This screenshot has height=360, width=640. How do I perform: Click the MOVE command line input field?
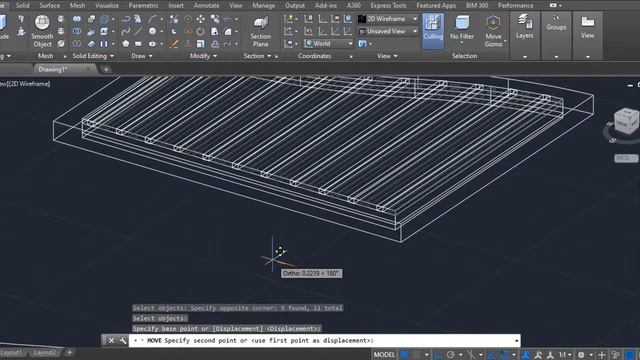tap(324, 340)
